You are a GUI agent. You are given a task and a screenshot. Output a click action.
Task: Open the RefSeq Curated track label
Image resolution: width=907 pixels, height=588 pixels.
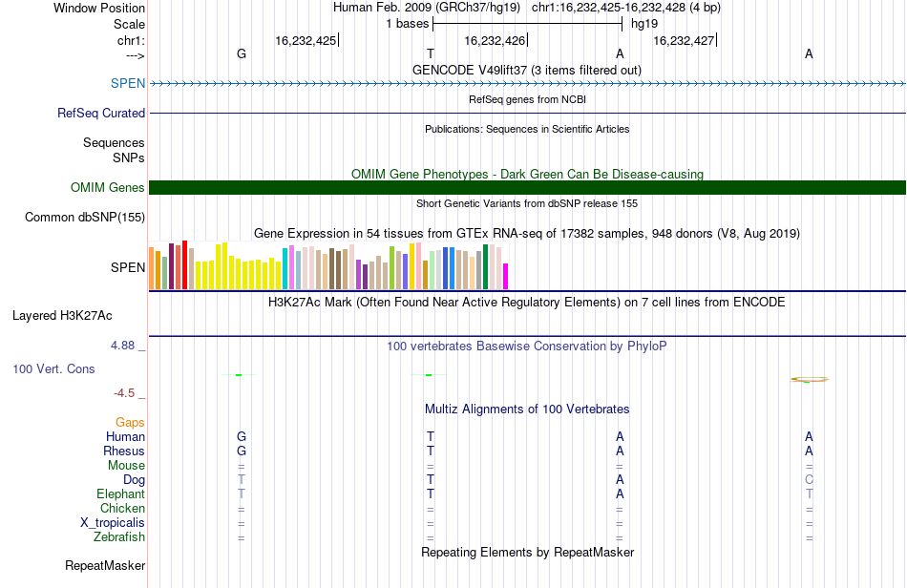pyautogui.click(x=101, y=113)
